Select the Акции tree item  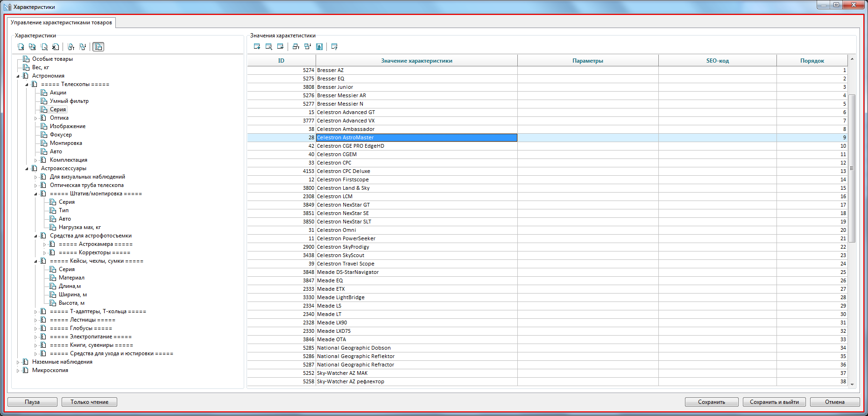(x=58, y=93)
